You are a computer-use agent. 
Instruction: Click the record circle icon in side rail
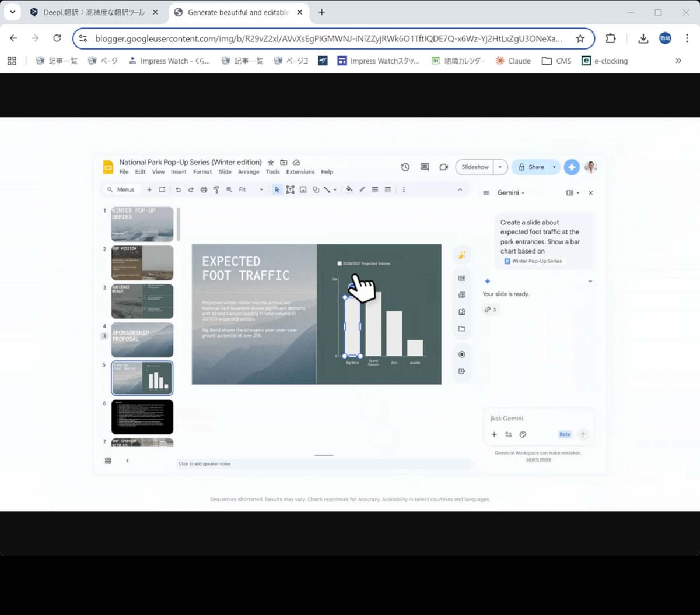[x=462, y=354]
